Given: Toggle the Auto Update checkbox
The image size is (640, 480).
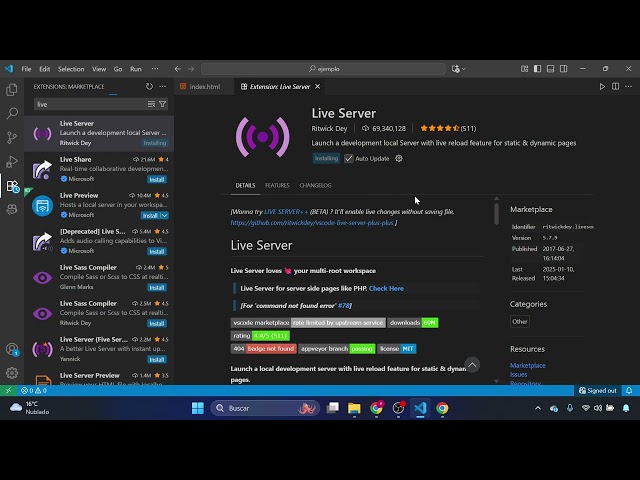Looking at the screenshot, I should (349, 159).
